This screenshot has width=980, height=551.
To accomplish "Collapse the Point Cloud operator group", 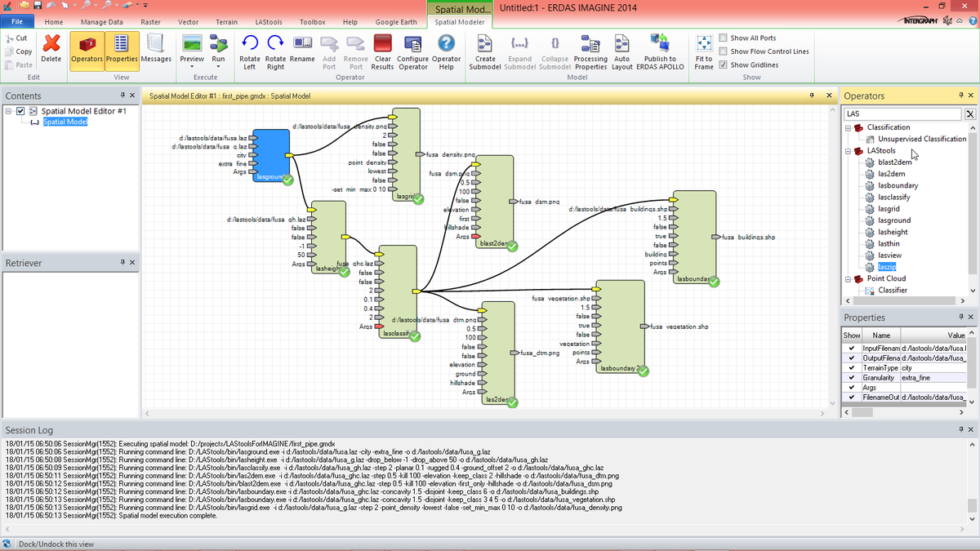I will pos(848,279).
